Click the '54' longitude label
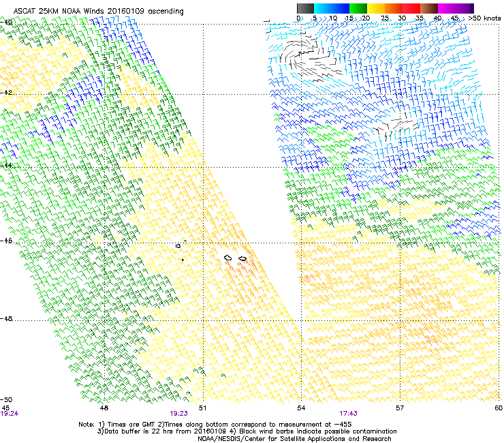This screenshot has height=443, width=504. [301, 408]
